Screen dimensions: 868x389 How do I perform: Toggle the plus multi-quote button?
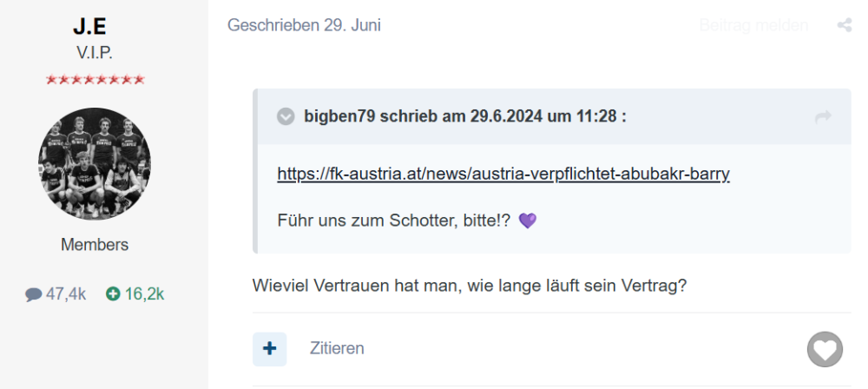[269, 349]
